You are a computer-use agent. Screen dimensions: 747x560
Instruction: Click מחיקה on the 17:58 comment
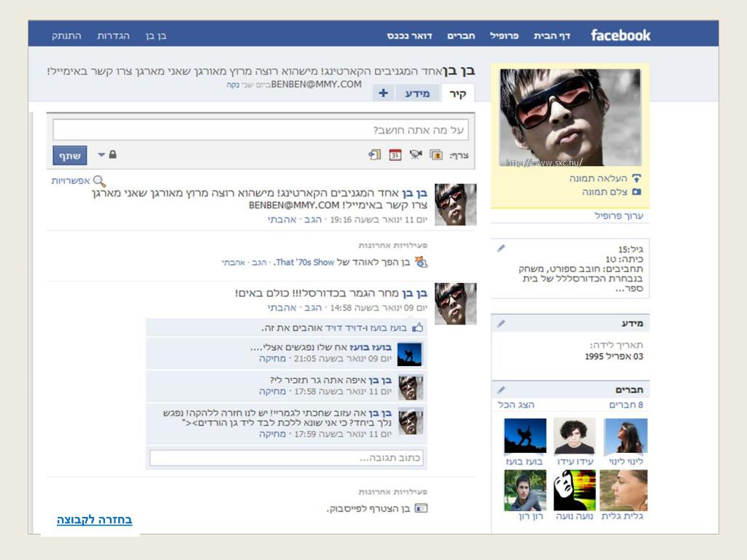(273, 392)
